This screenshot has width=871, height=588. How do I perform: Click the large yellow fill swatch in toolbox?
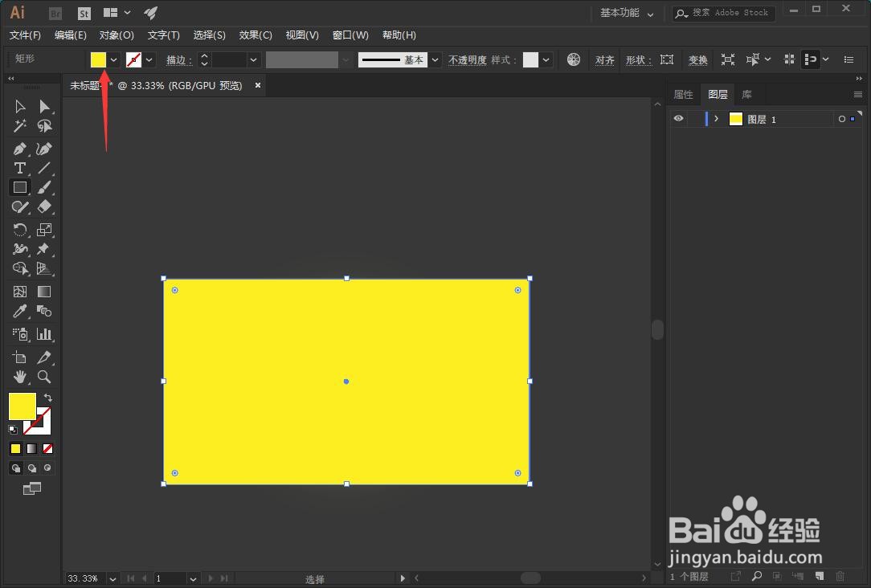(22, 406)
